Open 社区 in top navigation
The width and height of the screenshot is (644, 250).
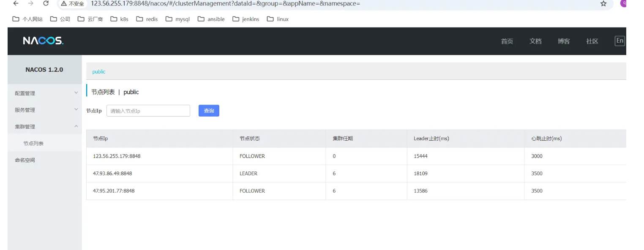pyautogui.click(x=592, y=41)
